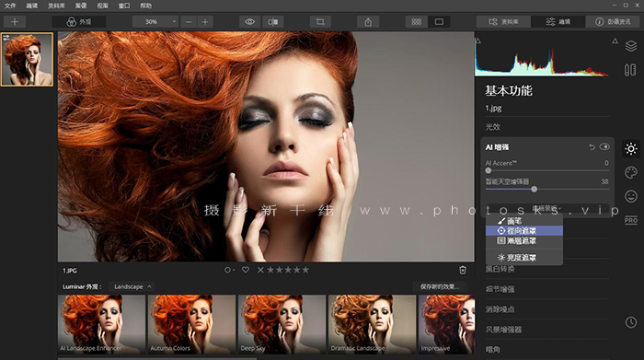Toggle AI 增强 visibility eye
644x360 pixels.
[x=604, y=146]
